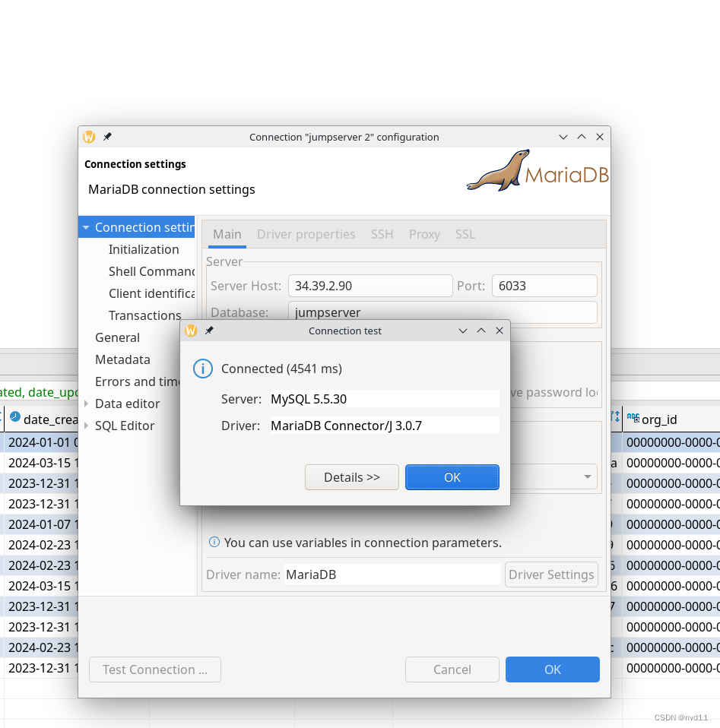Click the Driver field showing MariaDB Connector/J 3.0.7
This screenshot has width=720, height=728.
(385, 426)
